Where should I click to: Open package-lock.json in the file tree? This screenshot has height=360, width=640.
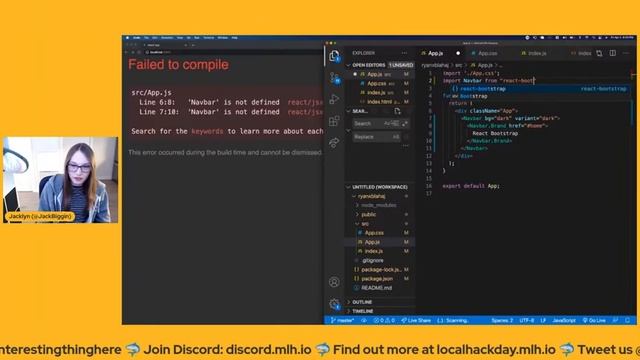pos(381,269)
